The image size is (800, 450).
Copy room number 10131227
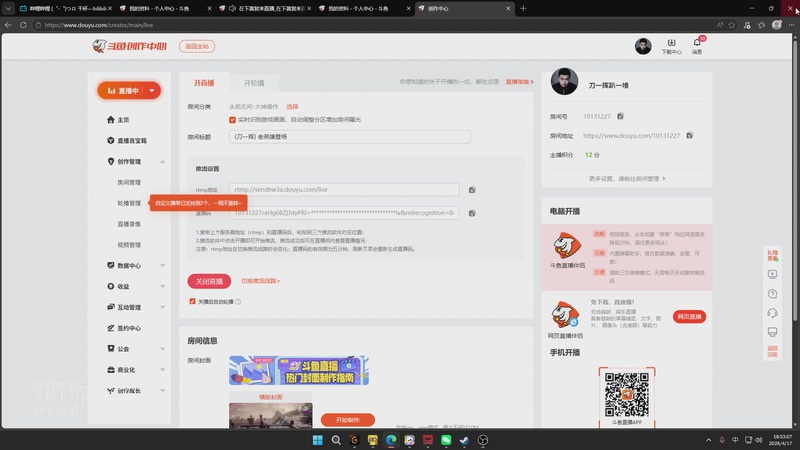[x=620, y=116]
